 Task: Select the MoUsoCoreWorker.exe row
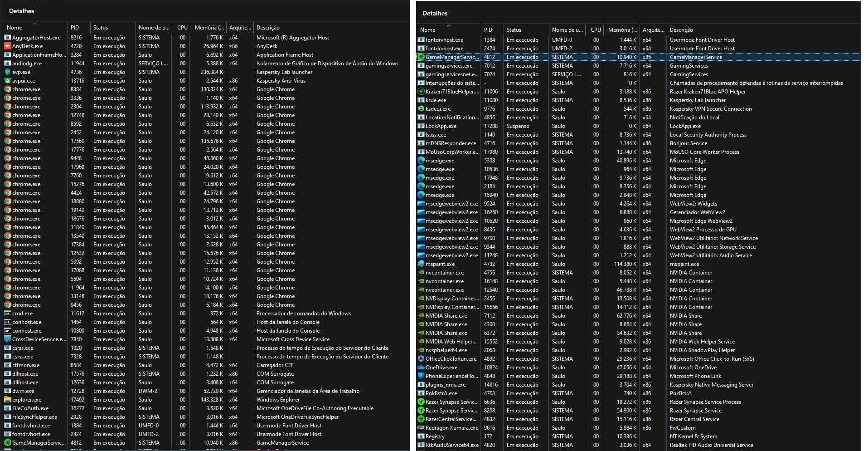[639, 152]
